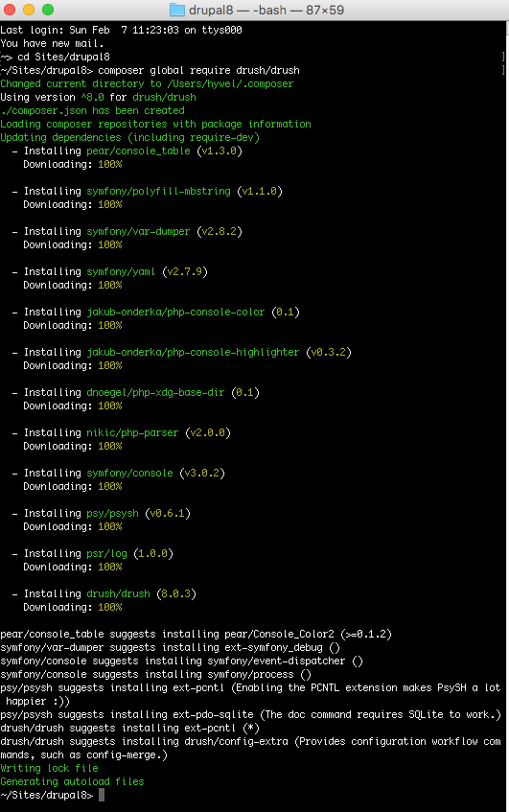Screen dimensions: 509x812
Task: Click the 'psy/psysh' package name in install list
Action: tap(112, 514)
